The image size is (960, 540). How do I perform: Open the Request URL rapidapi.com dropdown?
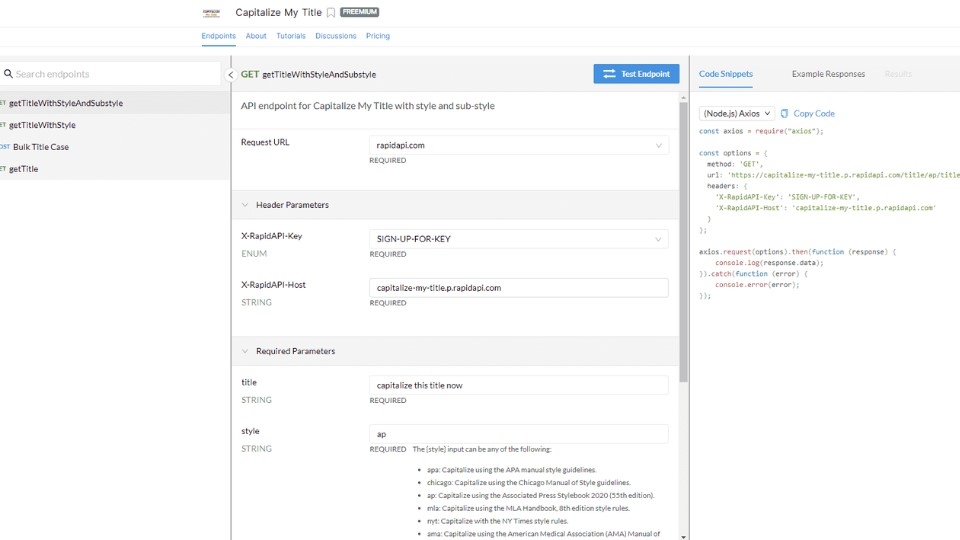tap(518, 146)
